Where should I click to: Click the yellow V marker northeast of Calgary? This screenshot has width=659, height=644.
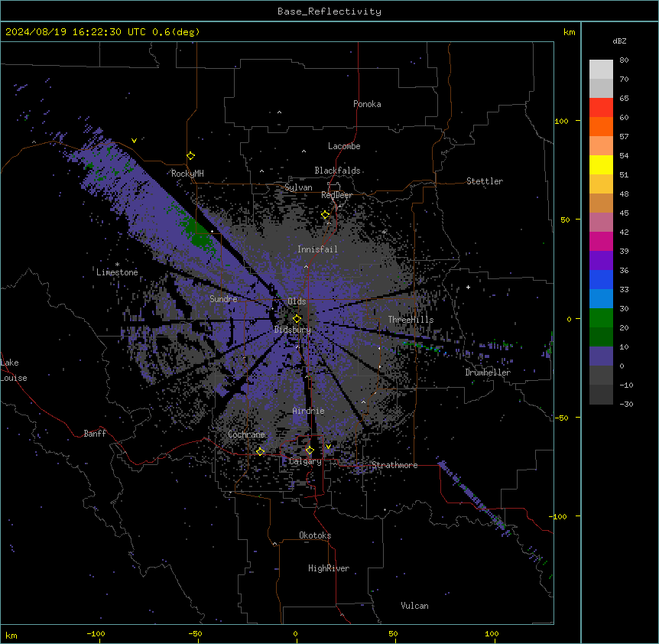[x=328, y=447]
